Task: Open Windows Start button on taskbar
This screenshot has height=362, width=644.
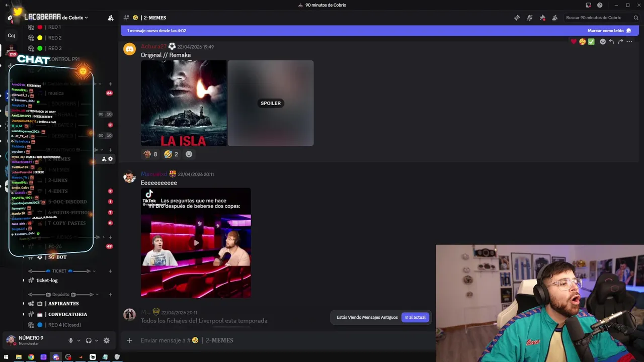Action: tap(6, 357)
